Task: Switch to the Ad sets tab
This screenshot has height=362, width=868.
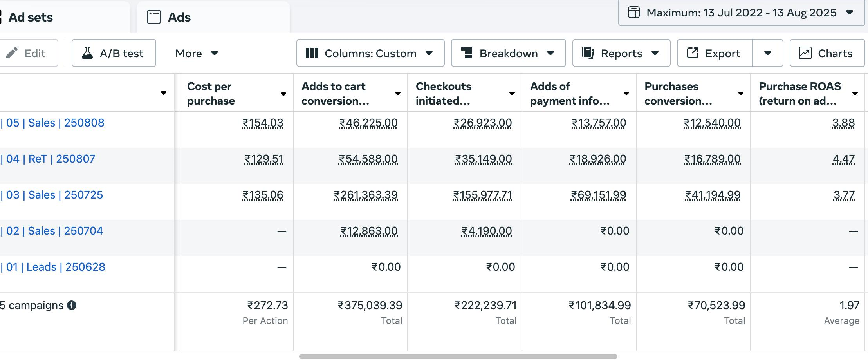Action: [31, 17]
